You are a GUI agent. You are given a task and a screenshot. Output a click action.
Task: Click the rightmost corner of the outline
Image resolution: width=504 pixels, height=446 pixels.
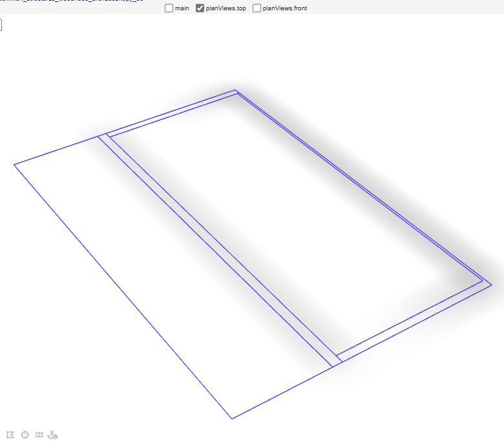coord(491,284)
